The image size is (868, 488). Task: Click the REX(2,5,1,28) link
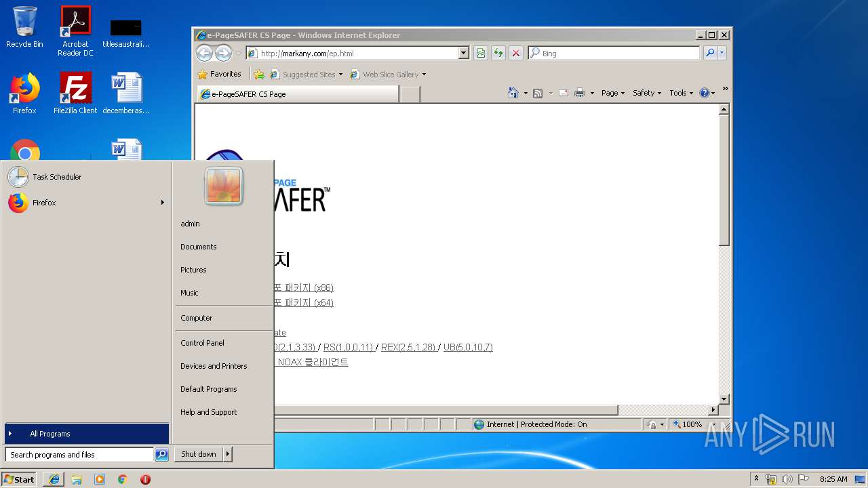408,347
